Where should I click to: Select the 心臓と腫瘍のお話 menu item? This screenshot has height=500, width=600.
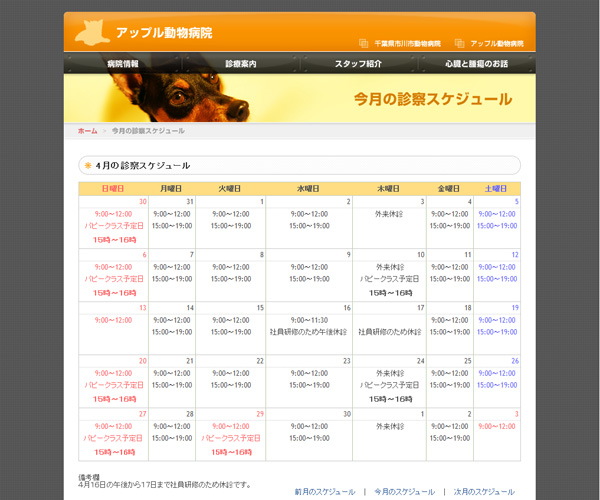click(x=476, y=64)
